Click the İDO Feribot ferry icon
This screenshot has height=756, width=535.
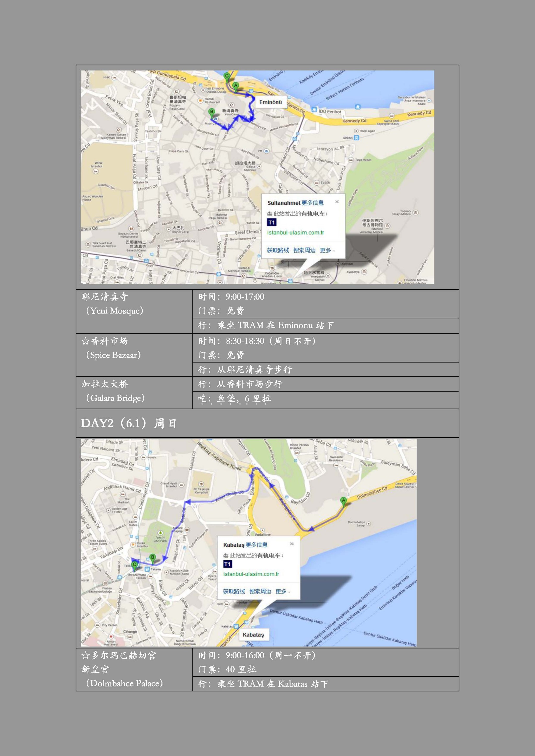point(314,110)
